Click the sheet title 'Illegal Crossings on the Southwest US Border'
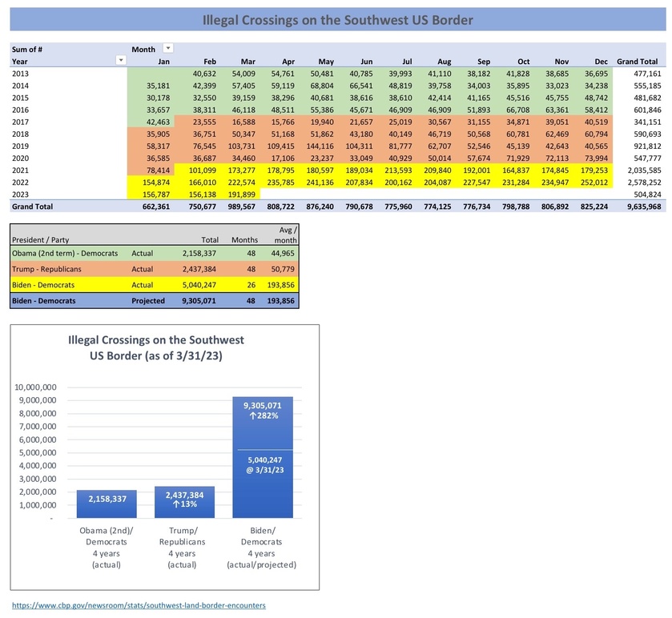 (x=338, y=20)
